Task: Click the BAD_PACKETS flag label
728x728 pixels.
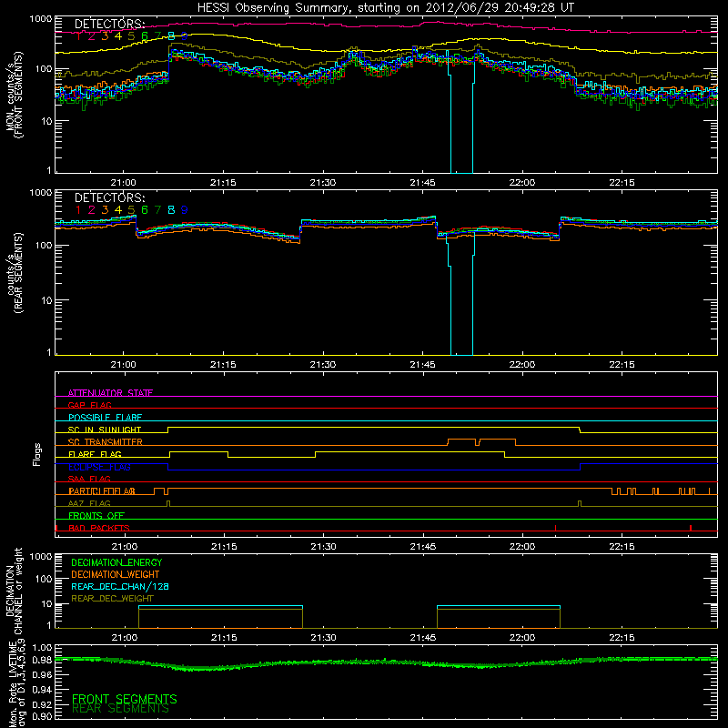Action: [x=99, y=528]
